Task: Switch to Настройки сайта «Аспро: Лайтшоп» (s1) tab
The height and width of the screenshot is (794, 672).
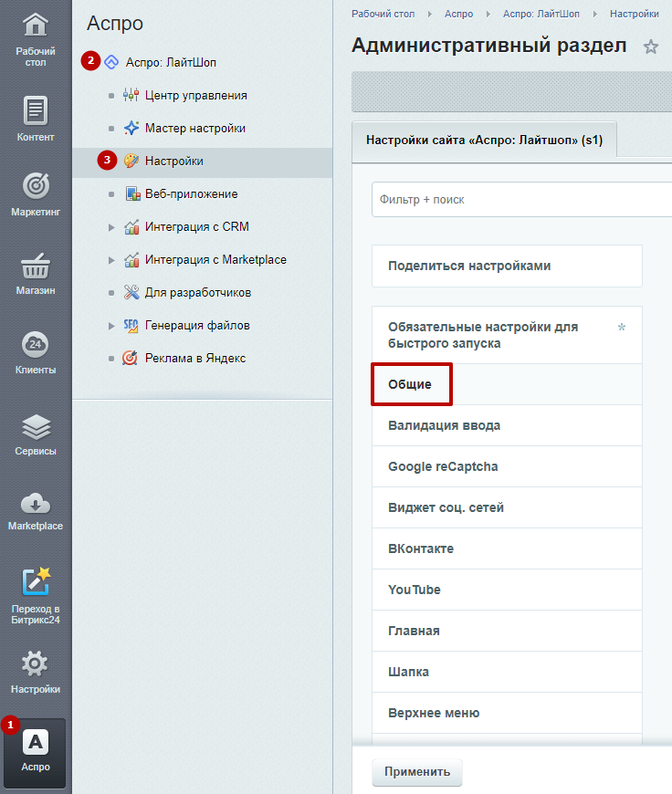Action: click(485, 140)
